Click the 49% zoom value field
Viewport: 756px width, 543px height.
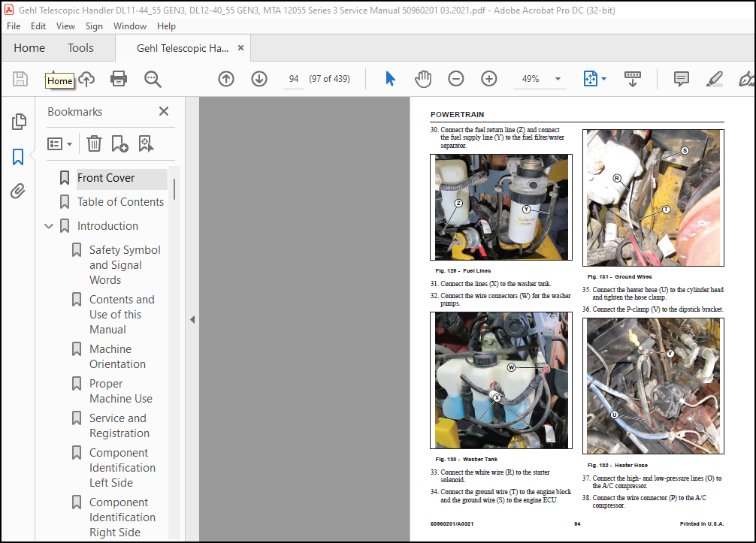point(531,79)
